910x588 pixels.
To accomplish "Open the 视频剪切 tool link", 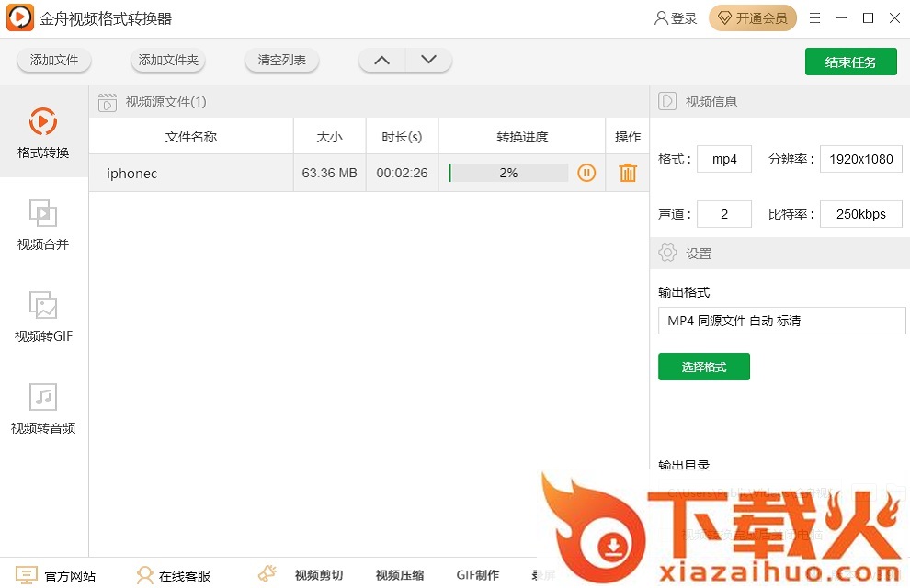I will pos(319,575).
